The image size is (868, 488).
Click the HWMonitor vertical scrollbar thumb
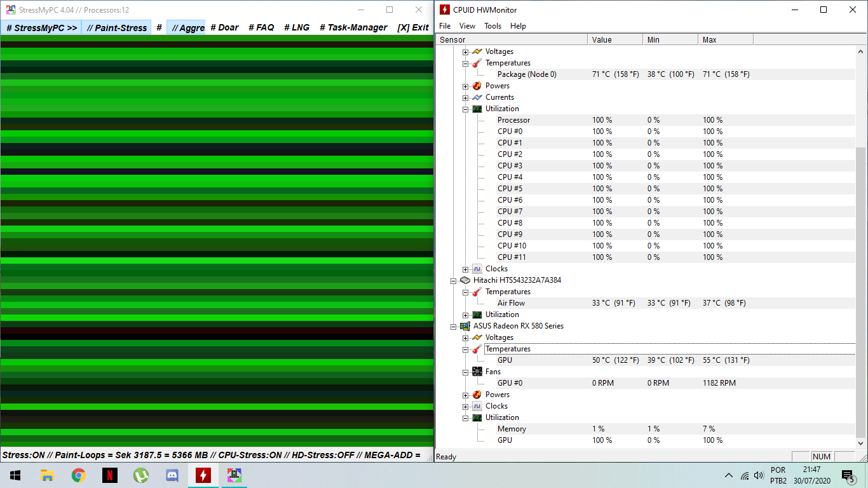tap(861, 292)
